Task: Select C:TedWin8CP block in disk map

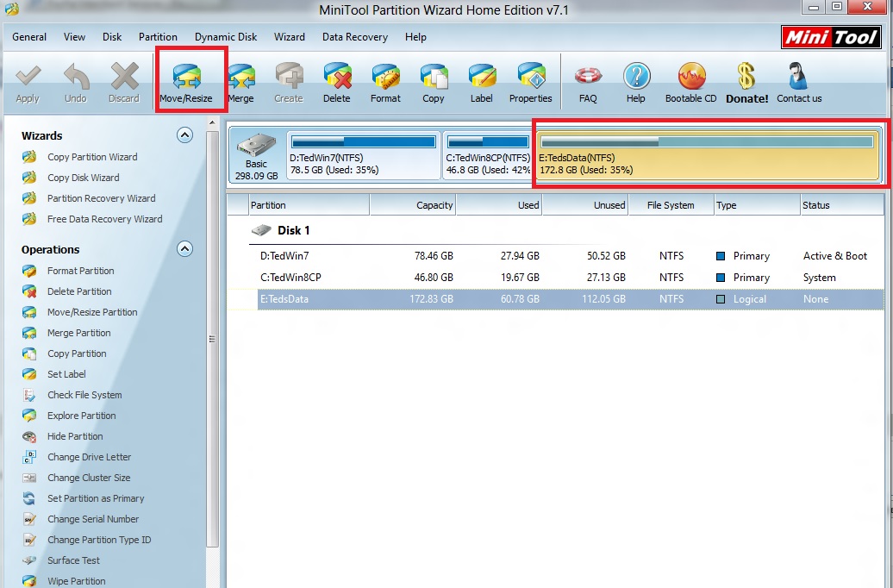Action: click(487, 156)
